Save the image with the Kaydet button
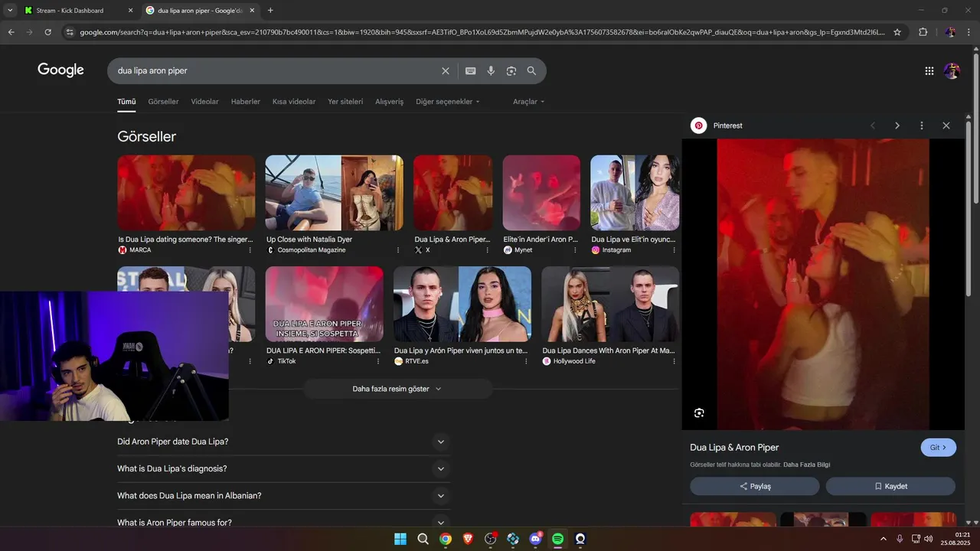 click(890, 486)
